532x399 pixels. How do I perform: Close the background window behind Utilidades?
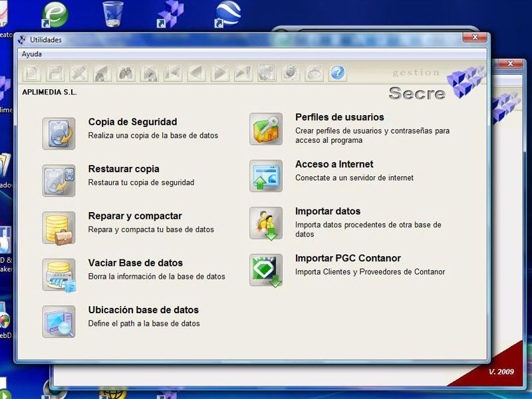point(510,63)
